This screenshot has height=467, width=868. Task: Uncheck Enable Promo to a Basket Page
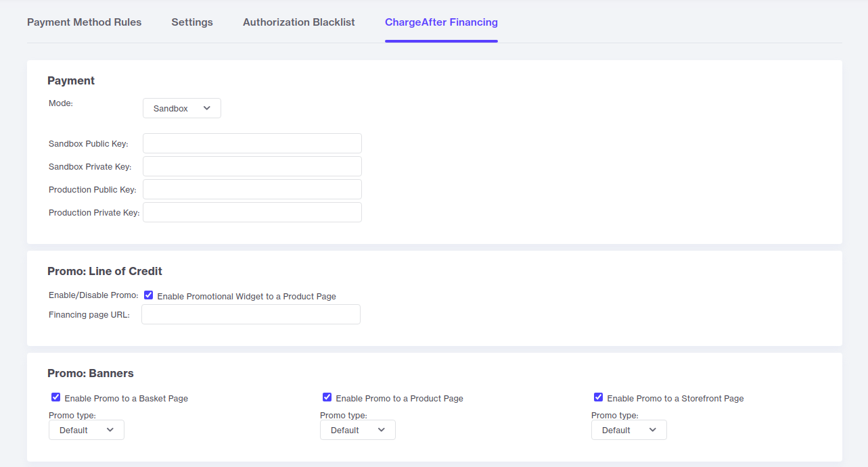56,397
